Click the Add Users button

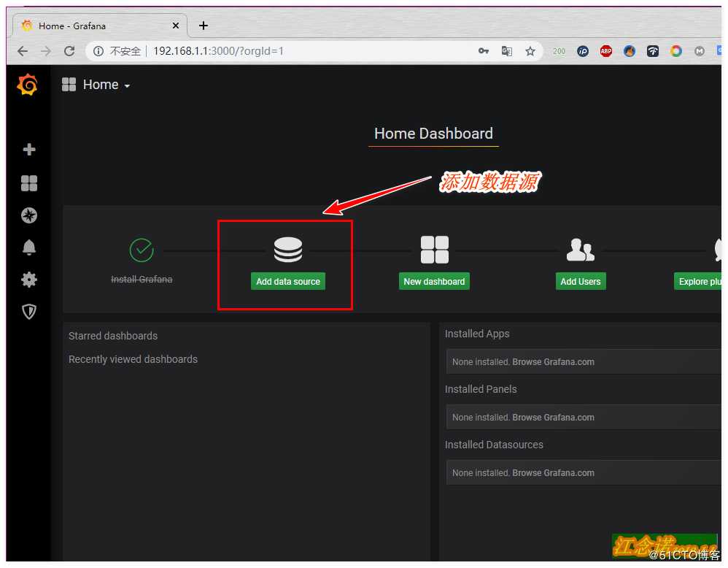coord(581,281)
